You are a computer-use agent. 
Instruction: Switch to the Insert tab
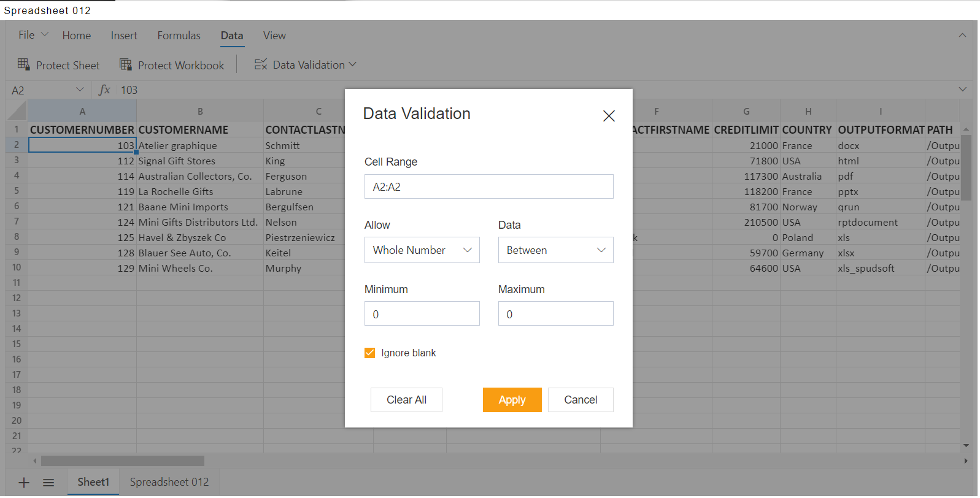click(x=124, y=36)
